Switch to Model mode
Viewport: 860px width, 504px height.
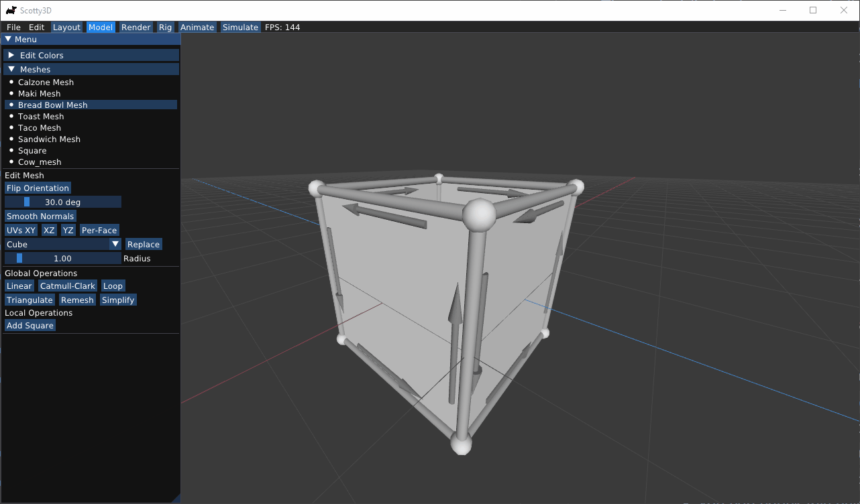101,27
